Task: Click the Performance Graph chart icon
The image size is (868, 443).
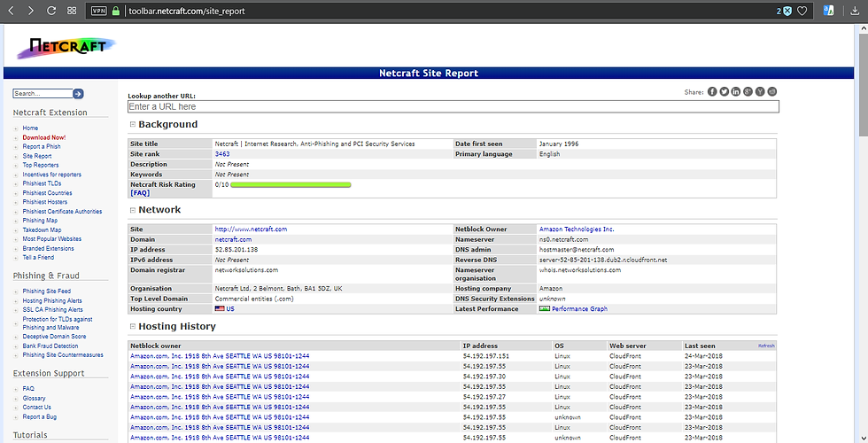Action: point(544,309)
